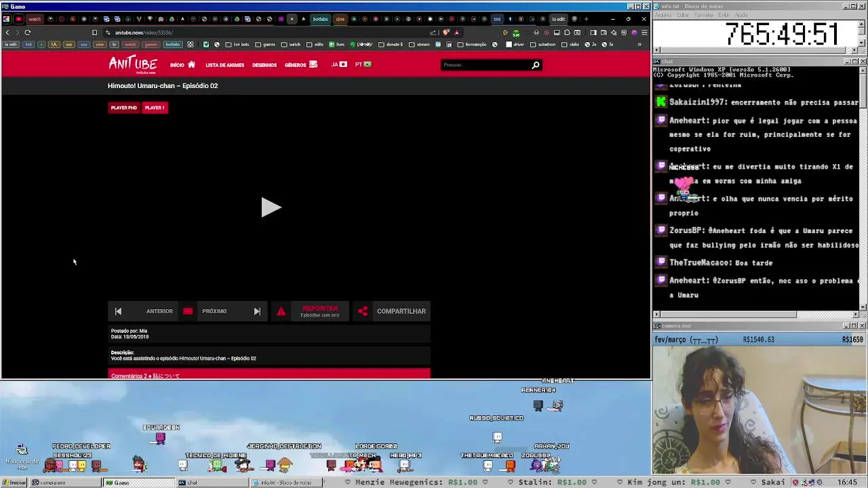The width and height of the screenshot is (868, 488).
Task: Open the 'live bots' bookmark folder
Action: (x=237, y=45)
